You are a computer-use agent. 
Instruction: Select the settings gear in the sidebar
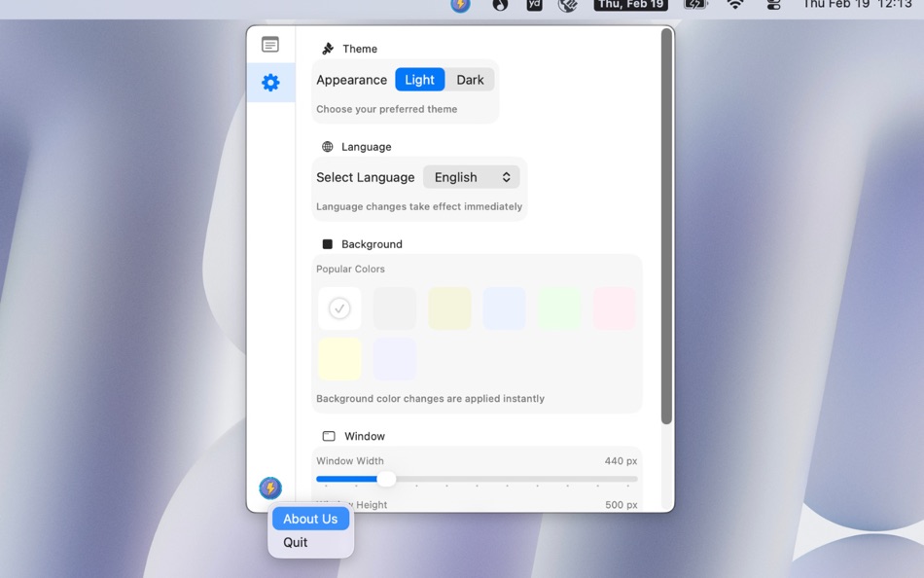270,83
